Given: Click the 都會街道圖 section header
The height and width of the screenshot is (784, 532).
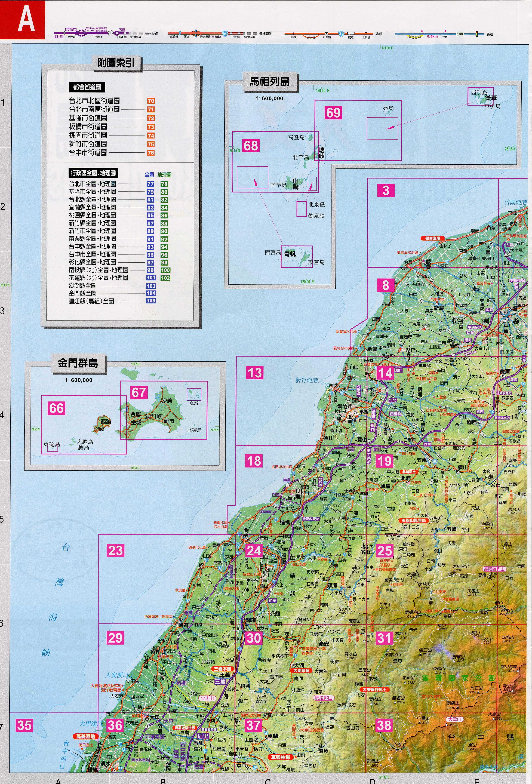Looking at the screenshot, I should [87, 87].
